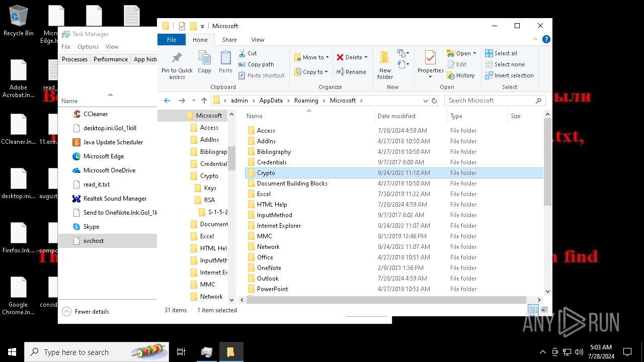644x362 pixels.
Task: Open Task Manager View menu
Action: [112, 47]
